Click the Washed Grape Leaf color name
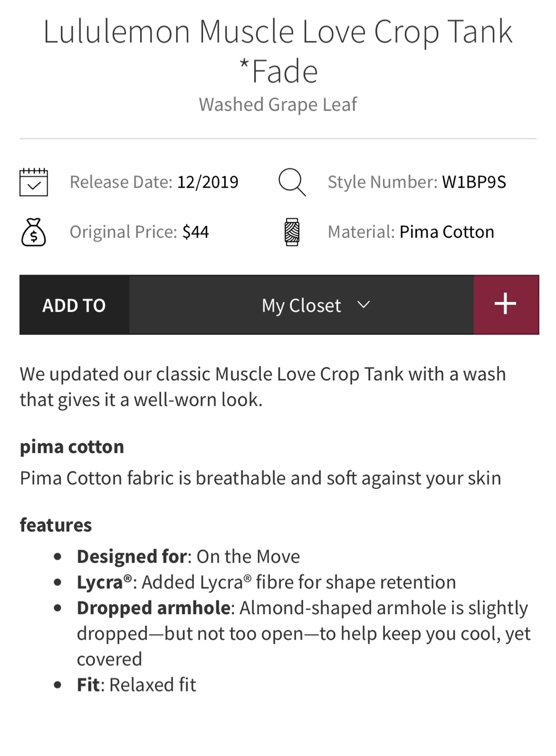Viewport: 556px width, 756px height. point(278,104)
